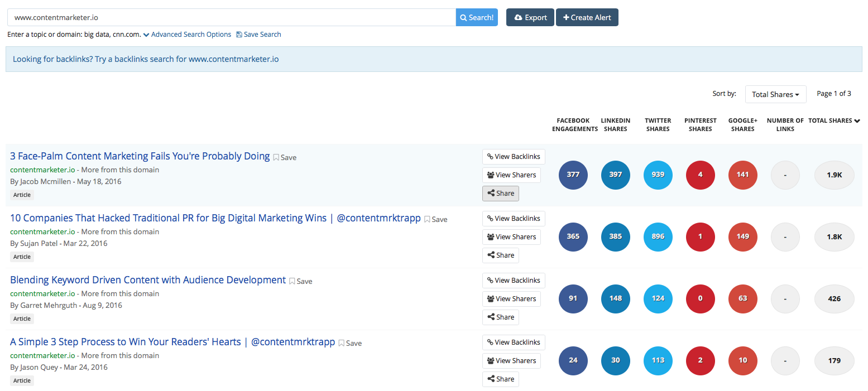Expand Advanced Search Options
Image resolution: width=868 pixels, height=391 pixels.
(187, 35)
